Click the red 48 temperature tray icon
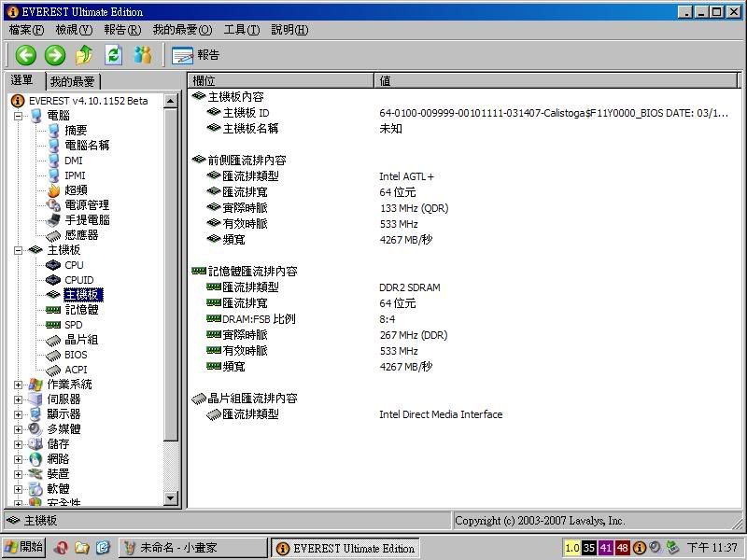Image resolution: width=747 pixels, height=560 pixels. tap(622, 548)
